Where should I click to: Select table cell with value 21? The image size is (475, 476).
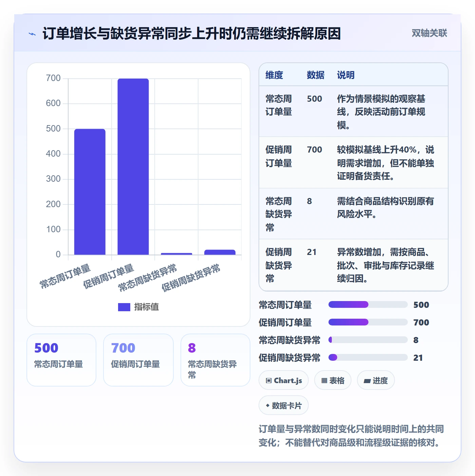coord(312,252)
